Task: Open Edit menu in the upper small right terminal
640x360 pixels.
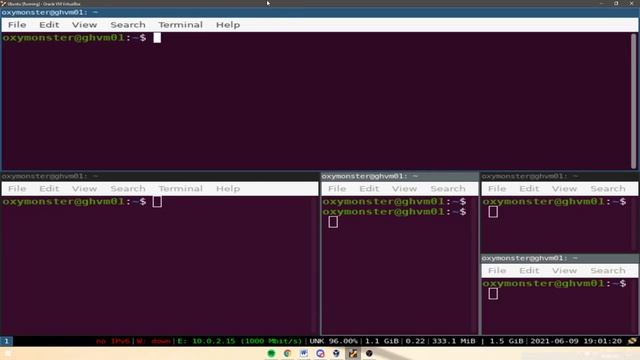Action: (529, 189)
